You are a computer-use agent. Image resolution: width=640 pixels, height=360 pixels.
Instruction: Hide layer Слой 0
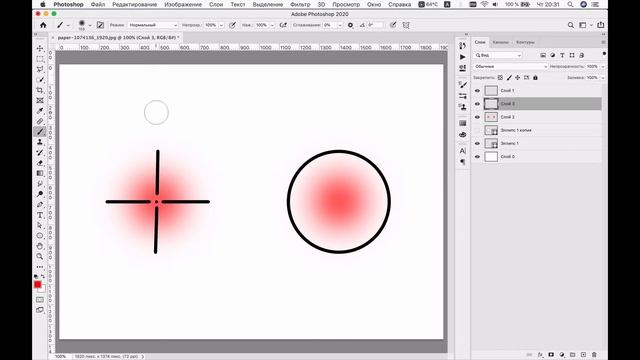pyautogui.click(x=477, y=157)
